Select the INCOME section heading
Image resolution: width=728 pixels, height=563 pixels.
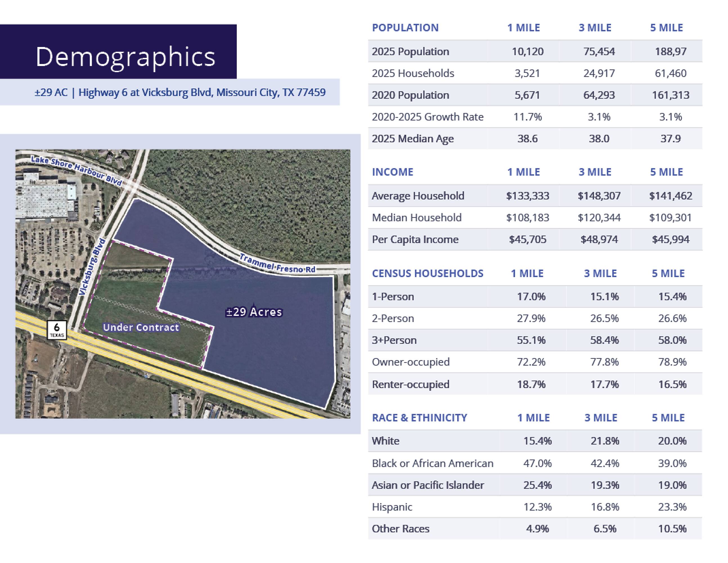(x=392, y=172)
